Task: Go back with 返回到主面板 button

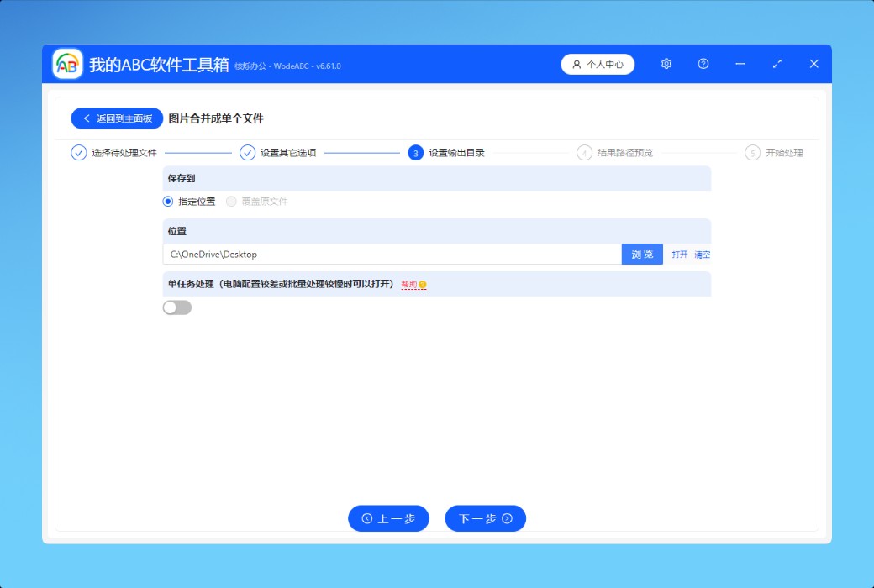Action: point(117,118)
